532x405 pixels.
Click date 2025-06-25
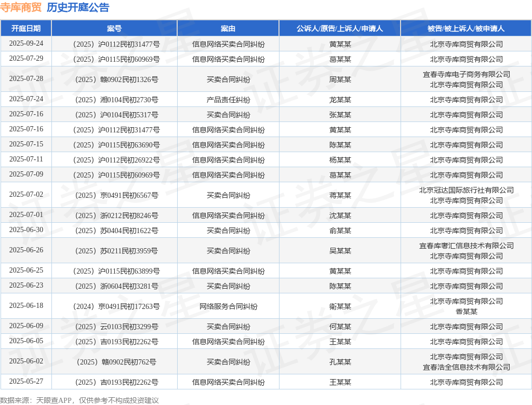pos(26,271)
